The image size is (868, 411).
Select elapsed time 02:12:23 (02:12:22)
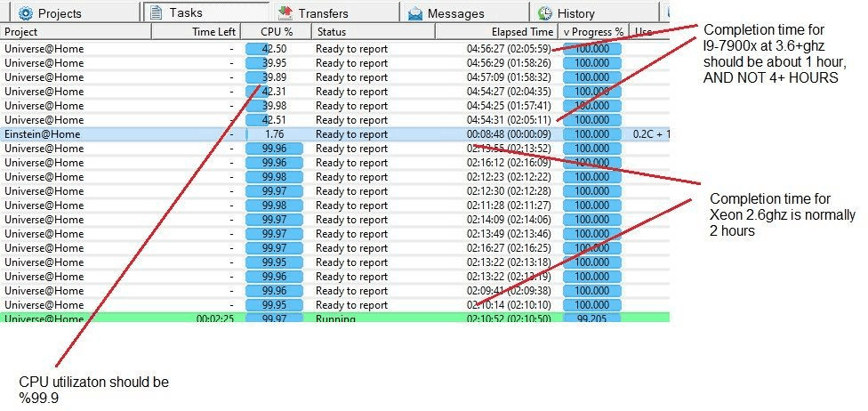[510, 177]
